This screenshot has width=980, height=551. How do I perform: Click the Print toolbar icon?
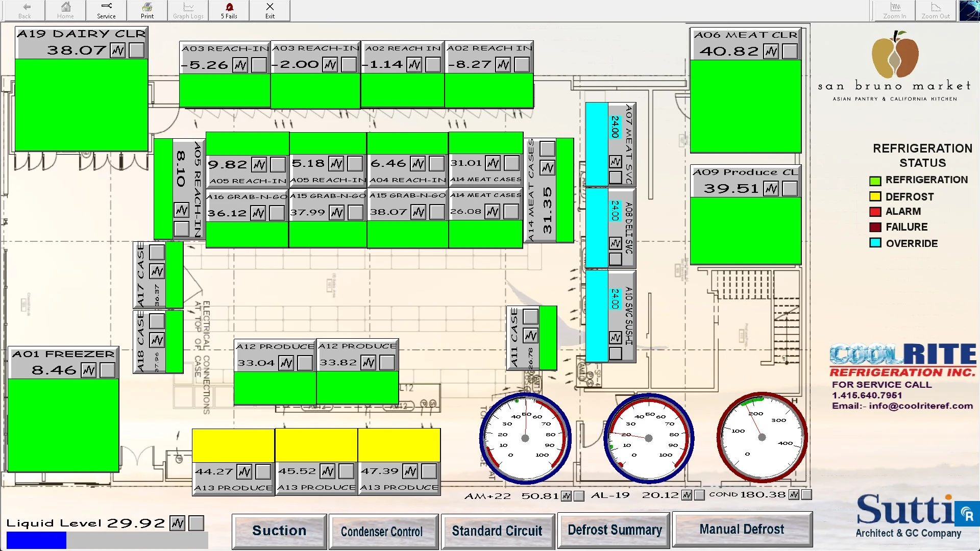(147, 10)
